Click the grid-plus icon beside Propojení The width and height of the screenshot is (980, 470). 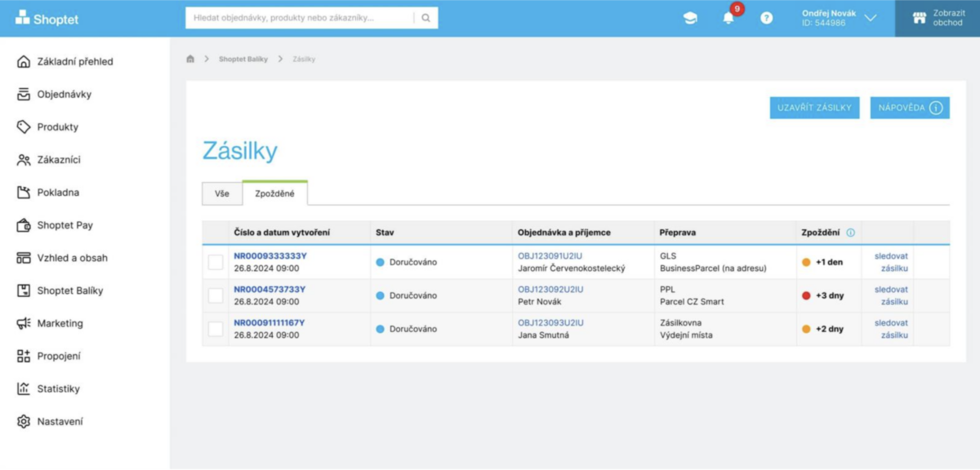coord(24,356)
